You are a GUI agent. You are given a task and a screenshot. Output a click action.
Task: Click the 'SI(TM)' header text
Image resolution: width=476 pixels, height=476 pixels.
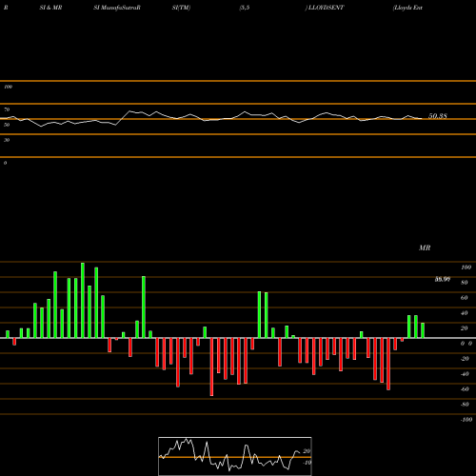click(x=181, y=8)
